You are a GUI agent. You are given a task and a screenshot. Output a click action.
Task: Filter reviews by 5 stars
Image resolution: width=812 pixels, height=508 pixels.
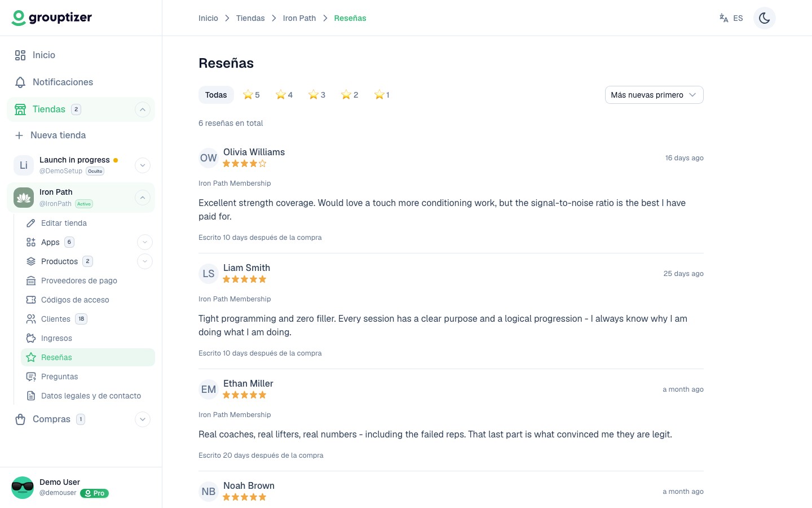251,95
